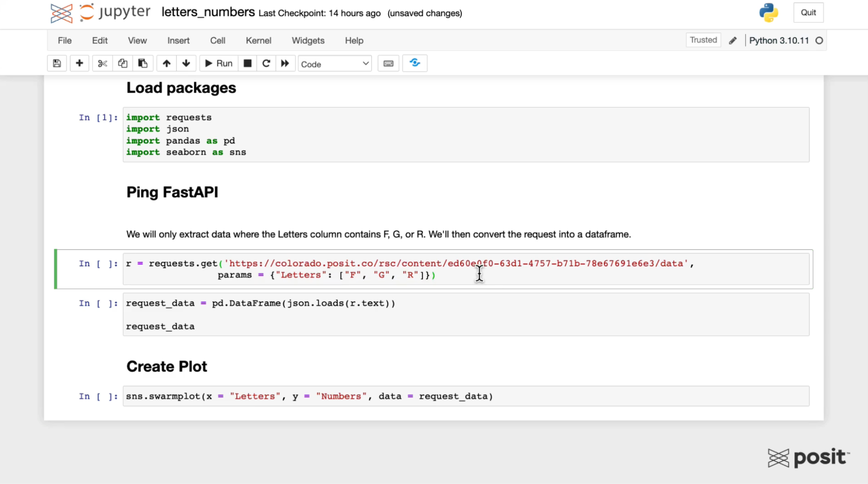Move selected cell down arrow
The height and width of the screenshot is (484, 868).
186,63
